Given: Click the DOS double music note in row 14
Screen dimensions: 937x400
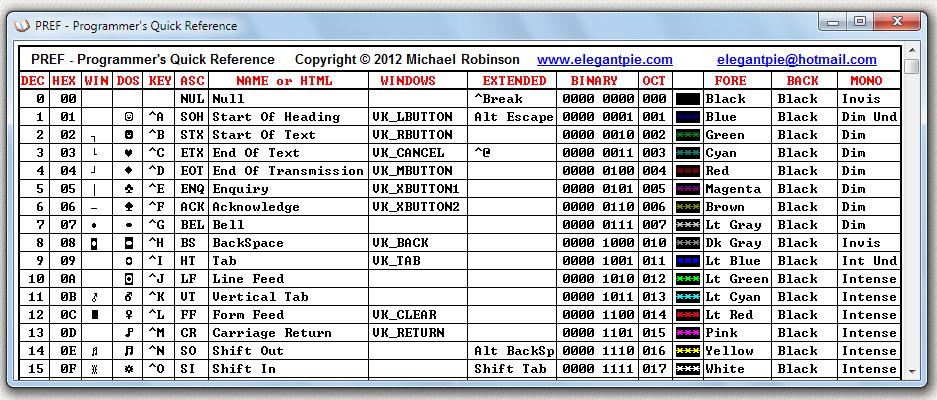Looking at the screenshot, I should tap(128, 351).
